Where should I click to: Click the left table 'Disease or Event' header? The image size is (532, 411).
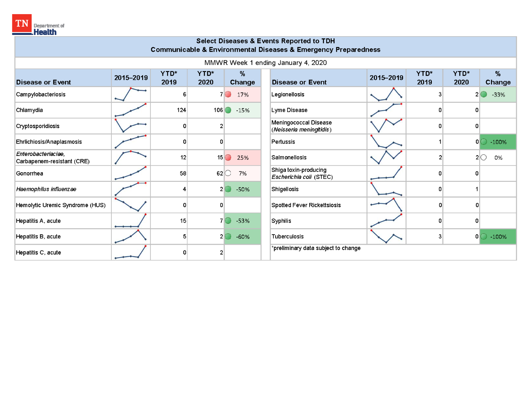tap(43, 82)
